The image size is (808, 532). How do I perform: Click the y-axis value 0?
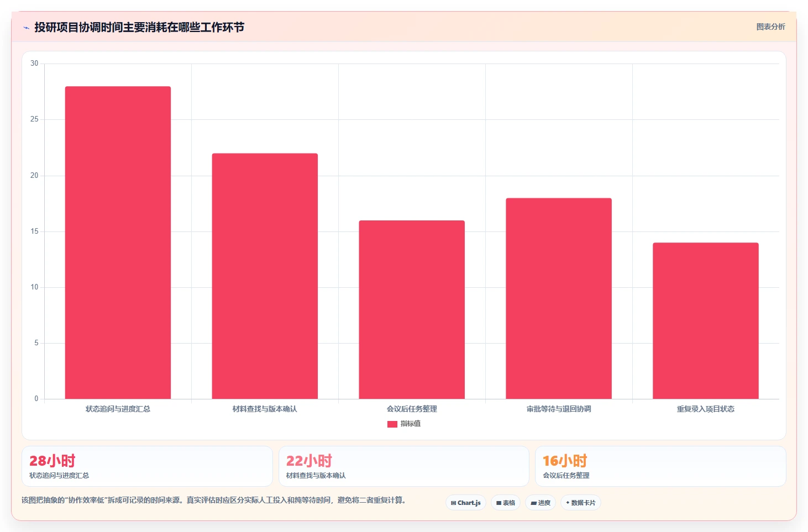(36, 399)
